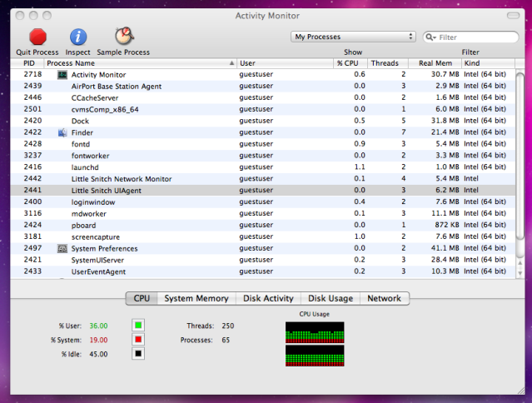Click the Sample Process icon
The width and height of the screenshot is (532, 403).
click(x=124, y=36)
